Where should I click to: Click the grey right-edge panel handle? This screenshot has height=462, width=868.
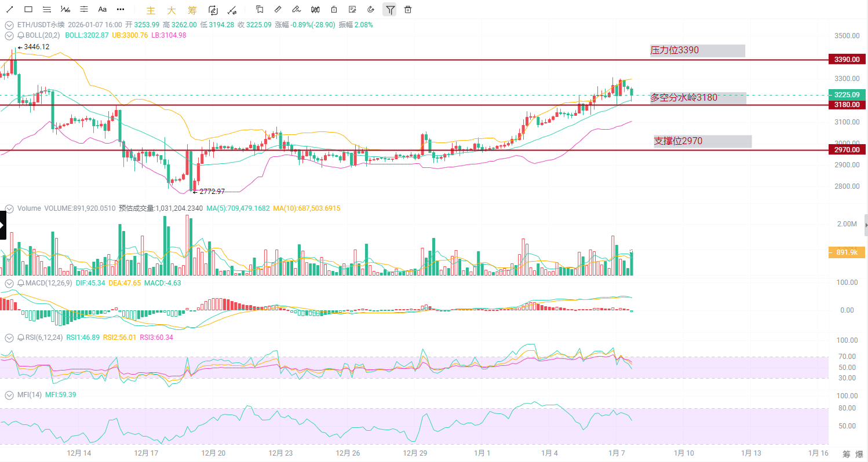pyautogui.click(x=866, y=225)
